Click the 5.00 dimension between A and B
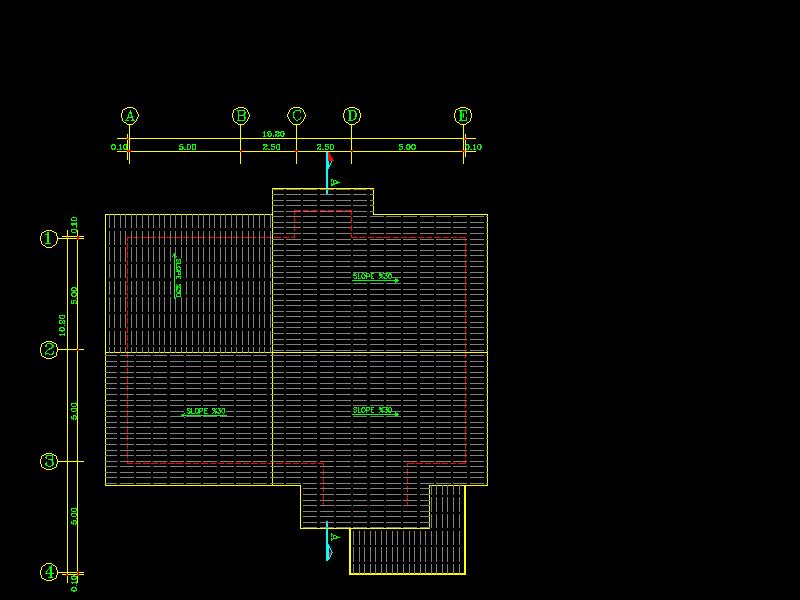 187,147
